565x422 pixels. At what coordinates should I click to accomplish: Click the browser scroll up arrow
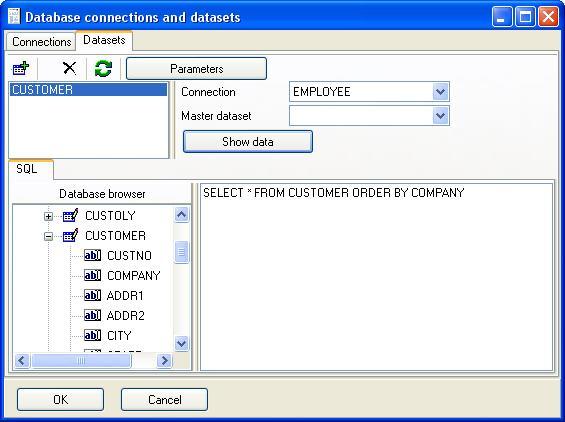click(x=182, y=215)
